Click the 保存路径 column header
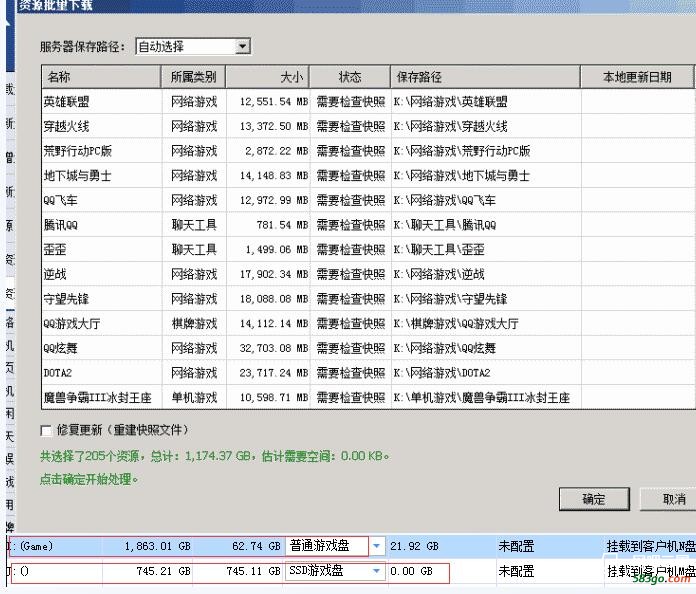 pyautogui.click(x=485, y=77)
